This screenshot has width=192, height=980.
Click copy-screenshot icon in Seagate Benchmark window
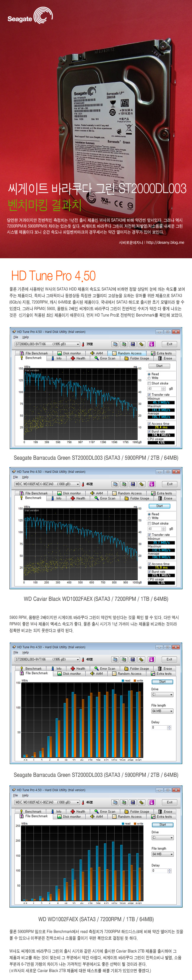123,344
